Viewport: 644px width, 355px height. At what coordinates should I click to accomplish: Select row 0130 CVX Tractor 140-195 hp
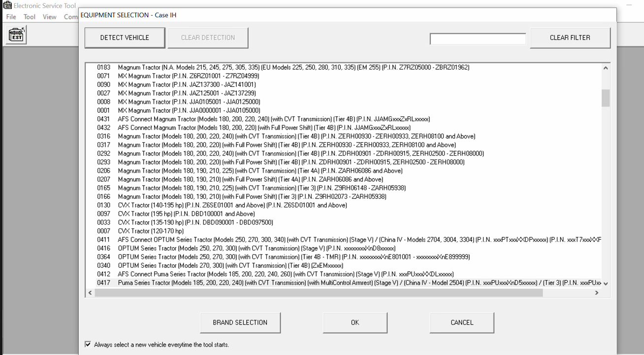tap(343, 205)
